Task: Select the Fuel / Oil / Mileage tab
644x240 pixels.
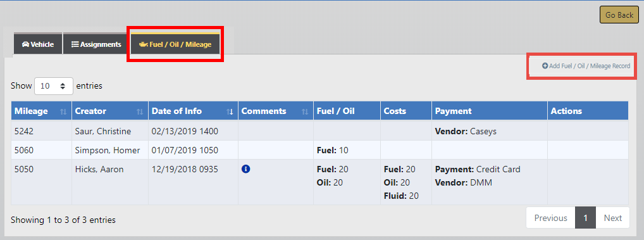Action: (175, 44)
